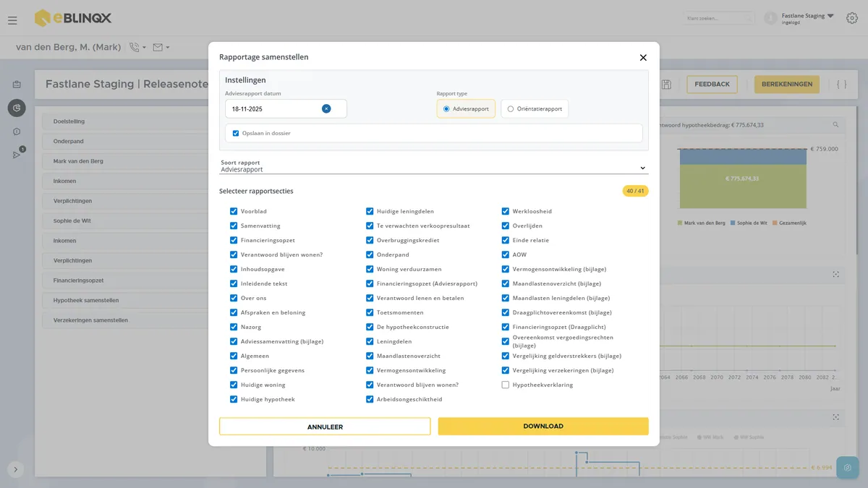Click the user avatar icon in the header

[x=771, y=18]
